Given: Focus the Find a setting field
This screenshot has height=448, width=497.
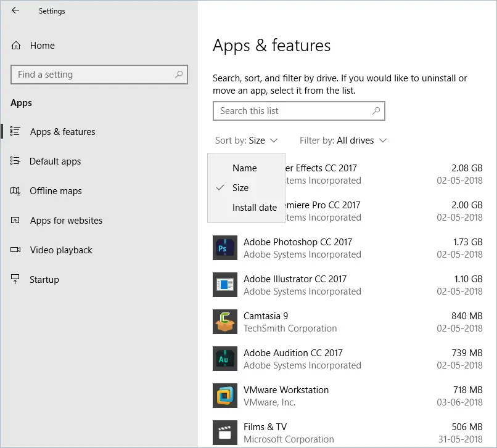Looking at the screenshot, I should 99,75.
